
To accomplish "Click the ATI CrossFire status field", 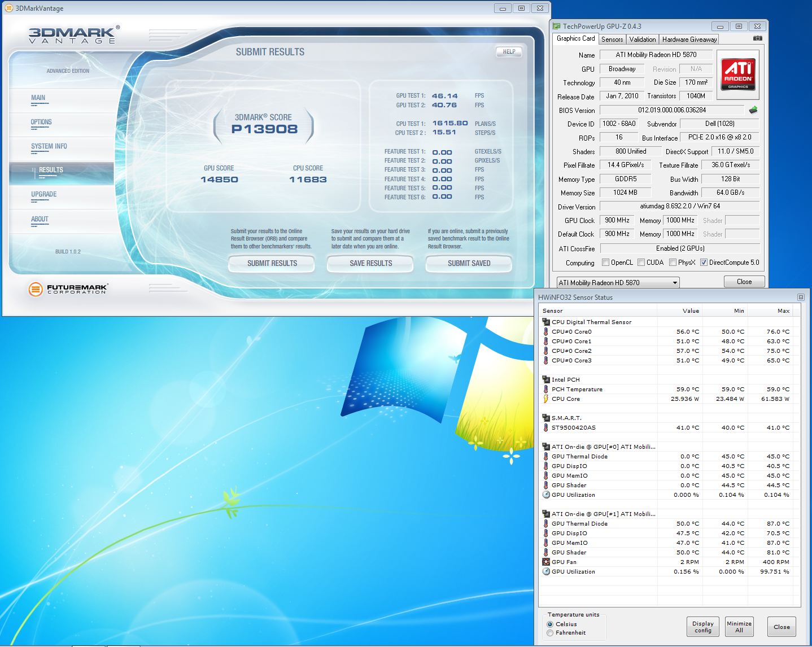I will coord(679,248).
